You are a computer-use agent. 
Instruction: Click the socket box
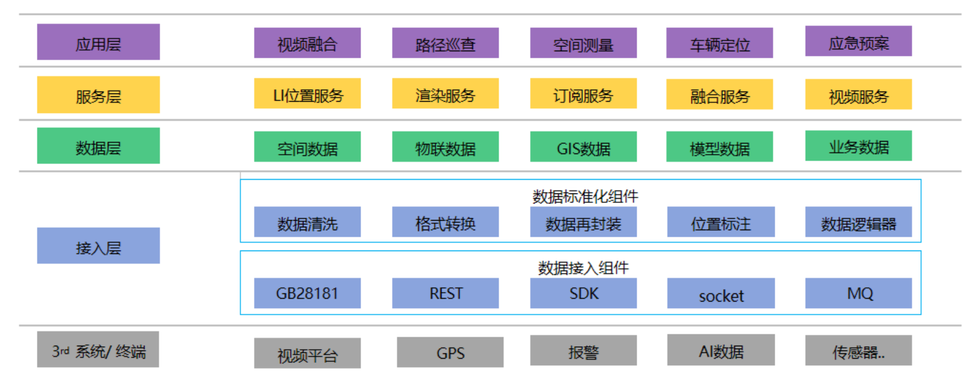[x=721, y=293]
